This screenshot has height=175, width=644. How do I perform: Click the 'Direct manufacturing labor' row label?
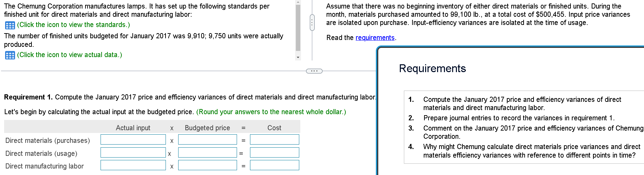click(44, 166)
